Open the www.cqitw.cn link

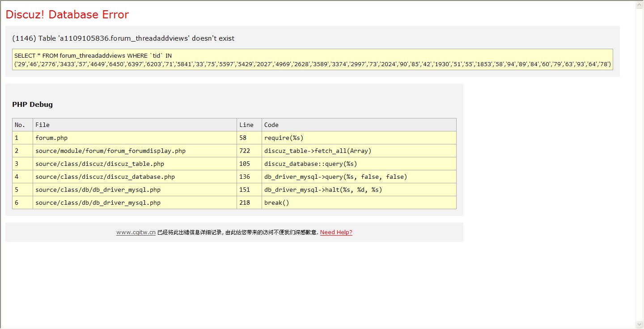pyautogui.click(x=136, y=232)
